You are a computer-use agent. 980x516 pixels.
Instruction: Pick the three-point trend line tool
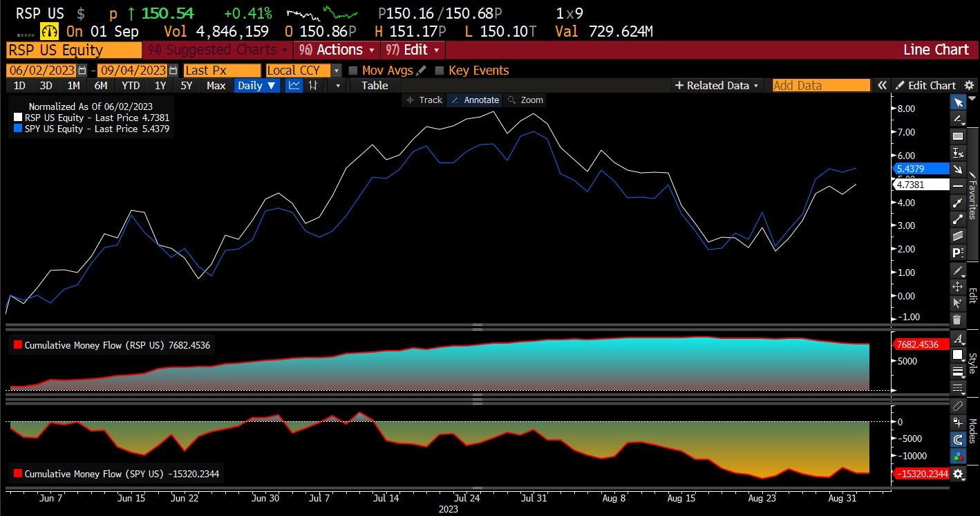958,203
